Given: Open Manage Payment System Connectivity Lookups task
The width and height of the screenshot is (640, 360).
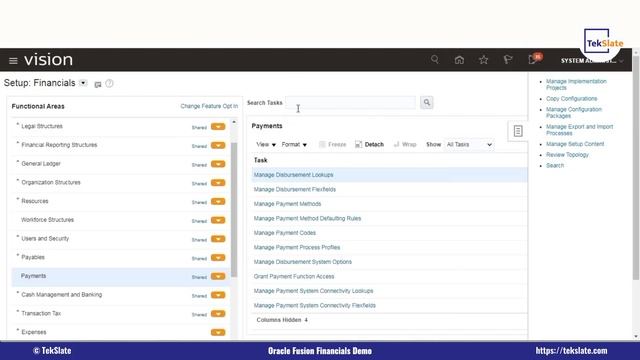Looking at the screenshot, I should pyautogui.click(x=313, y=291).
